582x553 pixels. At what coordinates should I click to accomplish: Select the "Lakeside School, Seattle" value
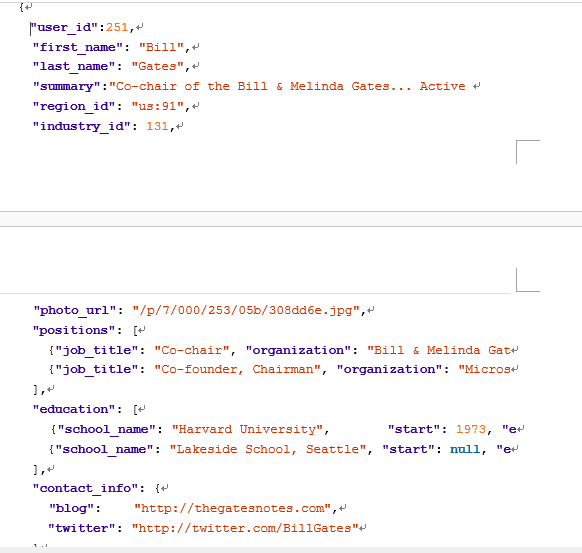tap(268, 450)
